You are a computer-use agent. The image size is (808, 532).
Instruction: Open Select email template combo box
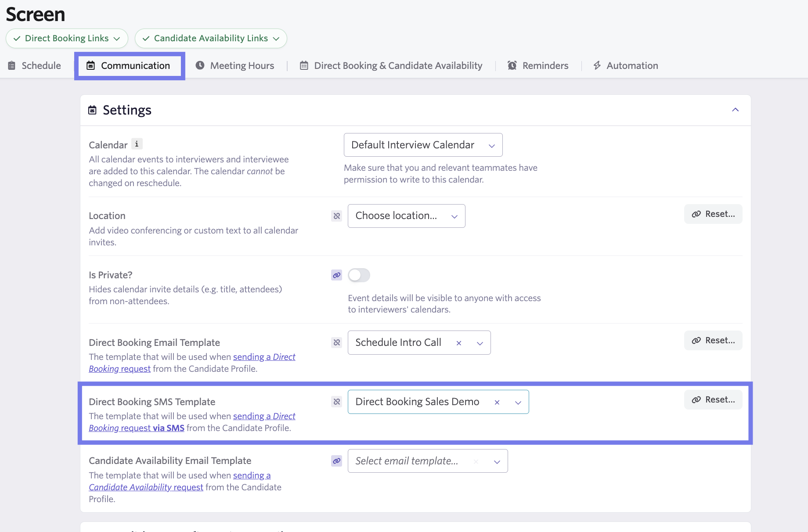pos(428,461)
